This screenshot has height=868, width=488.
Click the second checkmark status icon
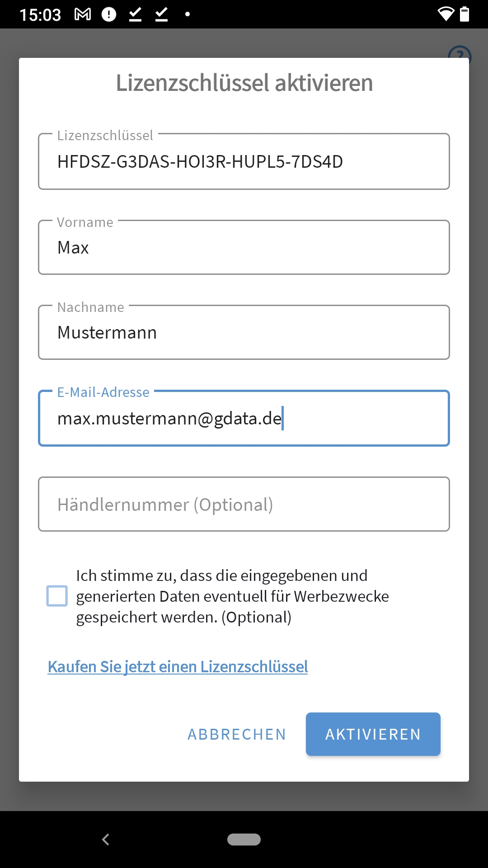point(160,14)
